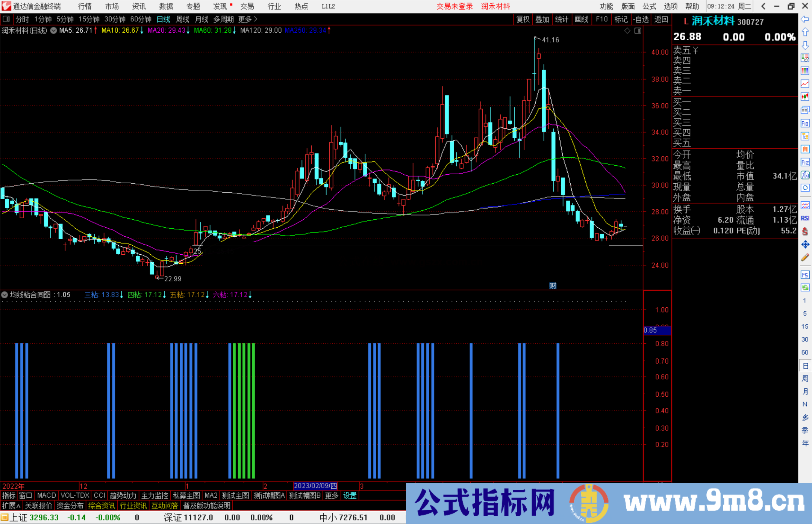
Task: Click the red S dollar sidebar icon
Action: point(805,231)
